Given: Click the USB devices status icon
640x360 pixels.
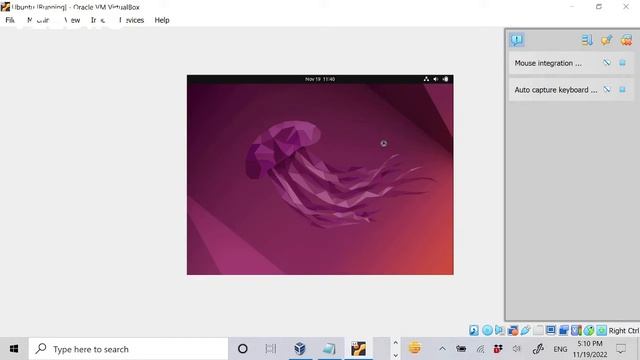Looking at the screenshot, I should 525,330.
